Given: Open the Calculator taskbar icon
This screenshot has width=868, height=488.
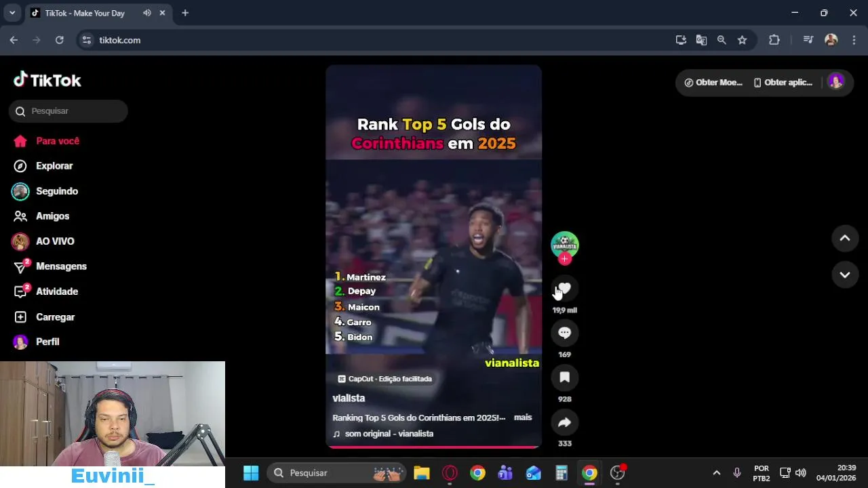Looking at the screenshot, I should tap(561, 473).
